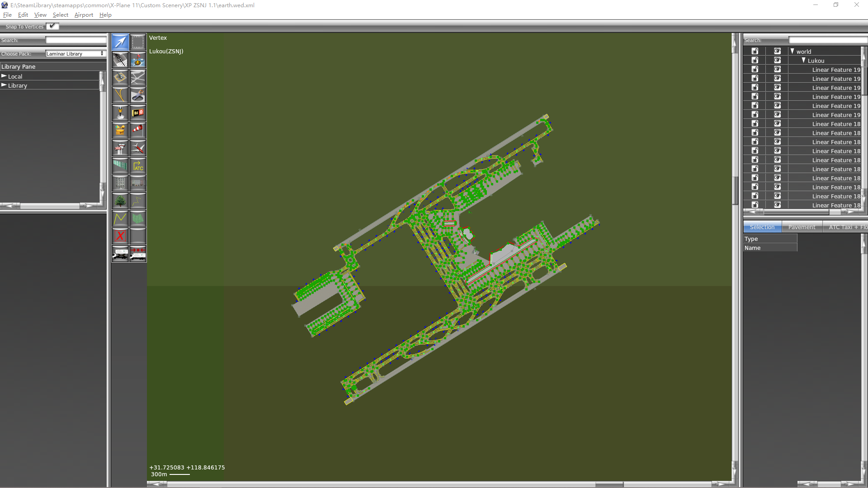Select the Airport Beacon tool
Image resolution: width=868 pixels, height=488 pixels.
pyautogui.click(x=120, y=130)
